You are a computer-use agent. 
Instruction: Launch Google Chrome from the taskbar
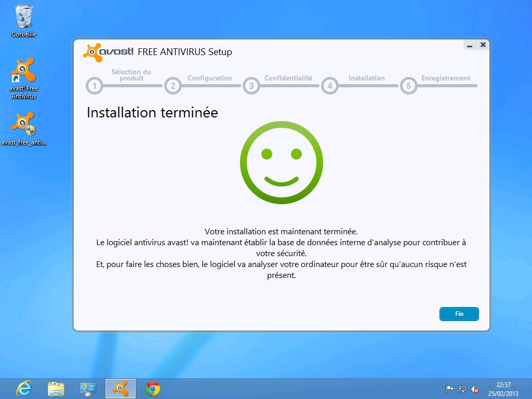click(x=153, y=388)
